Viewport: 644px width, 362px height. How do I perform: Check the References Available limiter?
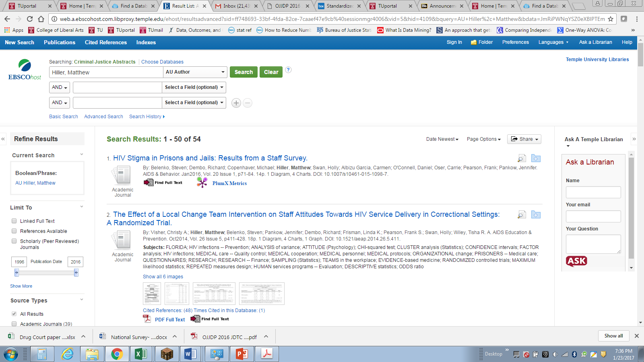[x=14, y=231]
